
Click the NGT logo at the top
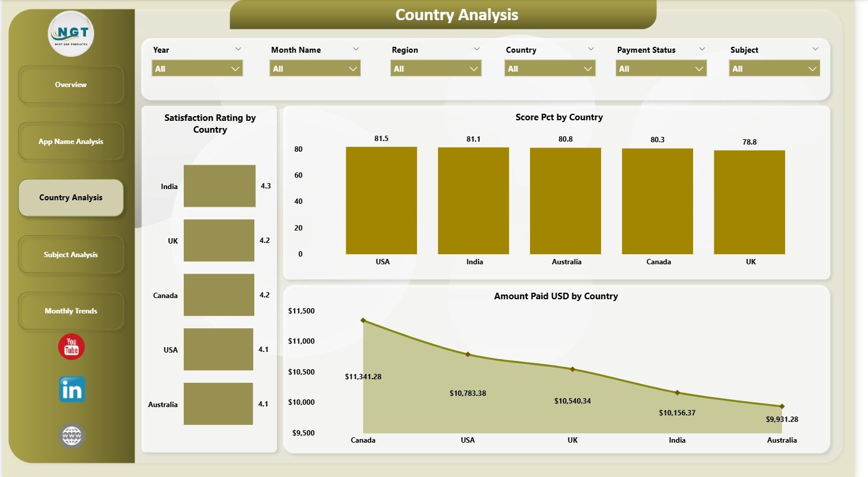click(71, 34)
